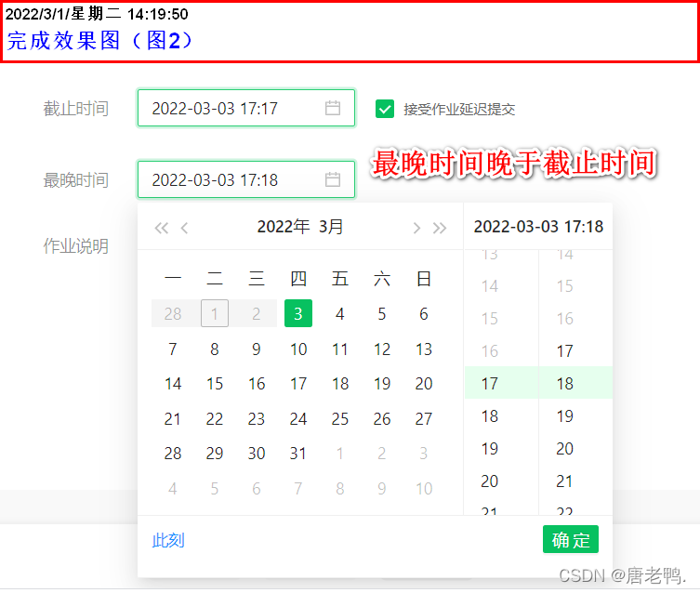Choose March 23 date cell
The image size is (700, 593).
(257, 418)
